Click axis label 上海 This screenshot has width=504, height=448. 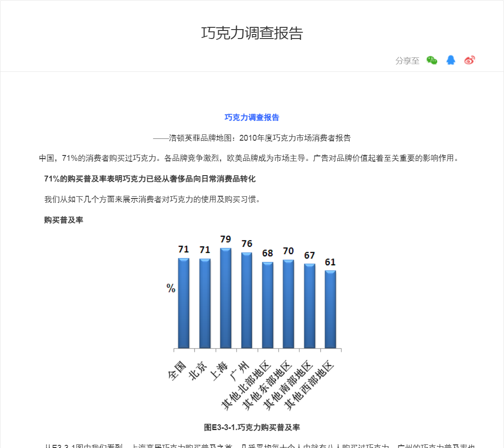[x=219, y=371]
